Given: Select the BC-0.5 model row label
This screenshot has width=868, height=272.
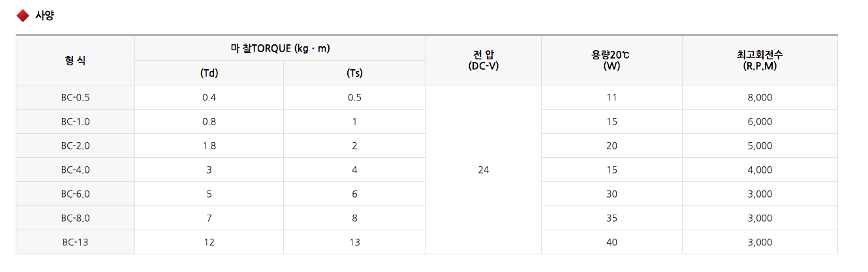Looking at the screenshot, I should pos(75,97).
